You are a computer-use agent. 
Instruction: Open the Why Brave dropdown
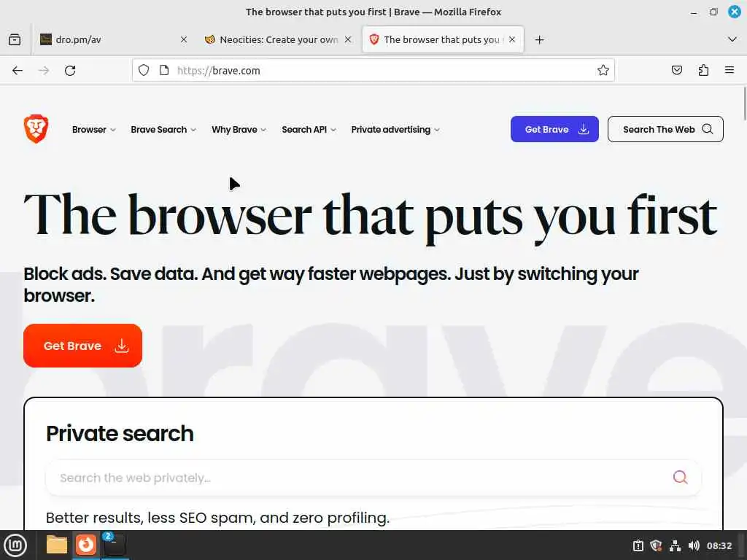239,130
